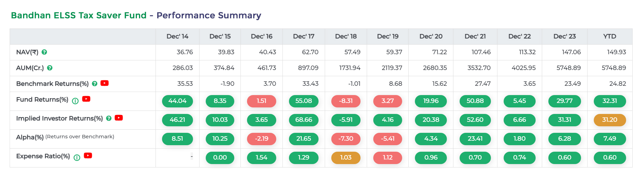Viewport: 644px width, 174px height.
Task: Click the info icon beside Expense Ratio
Action: coord(77,158)
